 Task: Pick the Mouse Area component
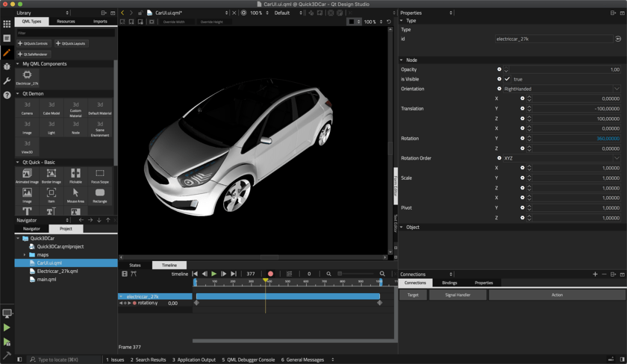tap(75, 195)
